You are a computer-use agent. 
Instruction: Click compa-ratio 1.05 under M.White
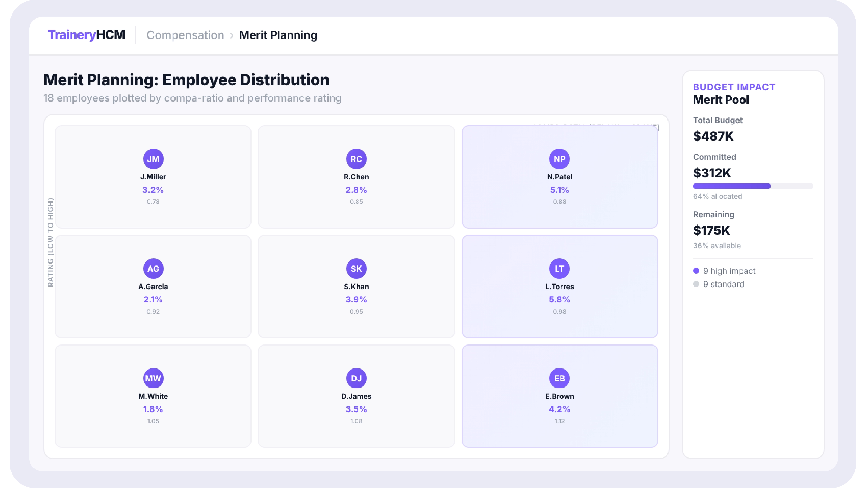click(153, 421)
